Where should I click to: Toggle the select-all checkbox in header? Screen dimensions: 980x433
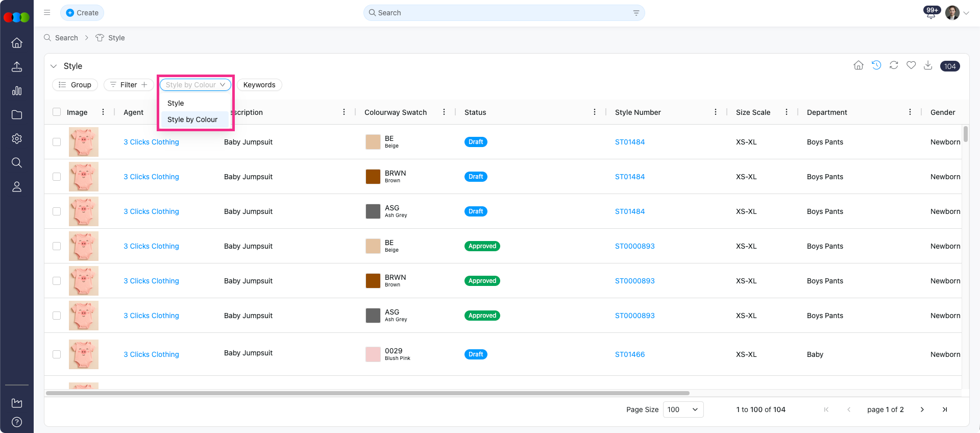point(57,112)
